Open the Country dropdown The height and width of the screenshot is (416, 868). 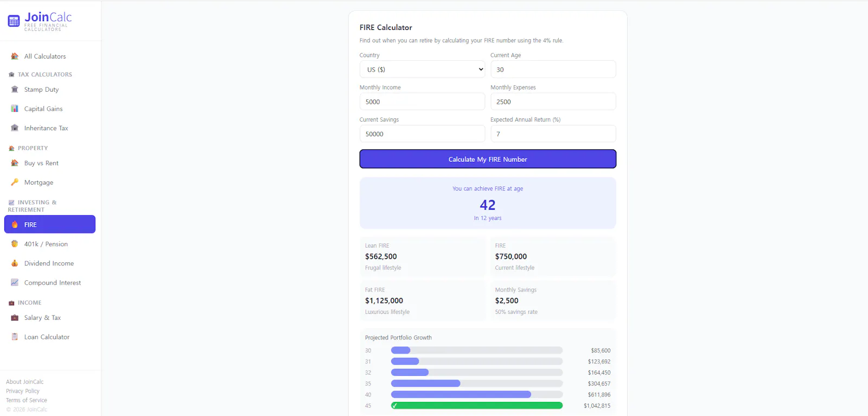pyautogui.click(x=422, y=70)
